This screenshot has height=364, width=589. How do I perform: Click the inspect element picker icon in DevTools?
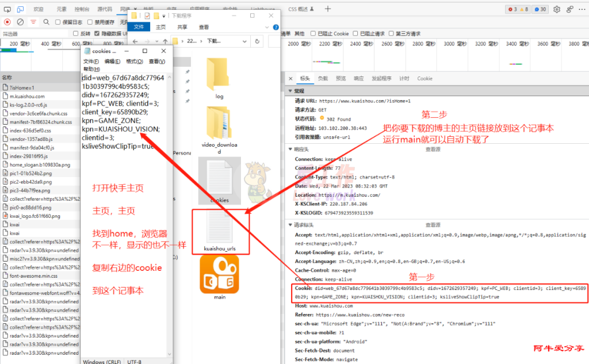pyautogui.click(x=7, y=9)
